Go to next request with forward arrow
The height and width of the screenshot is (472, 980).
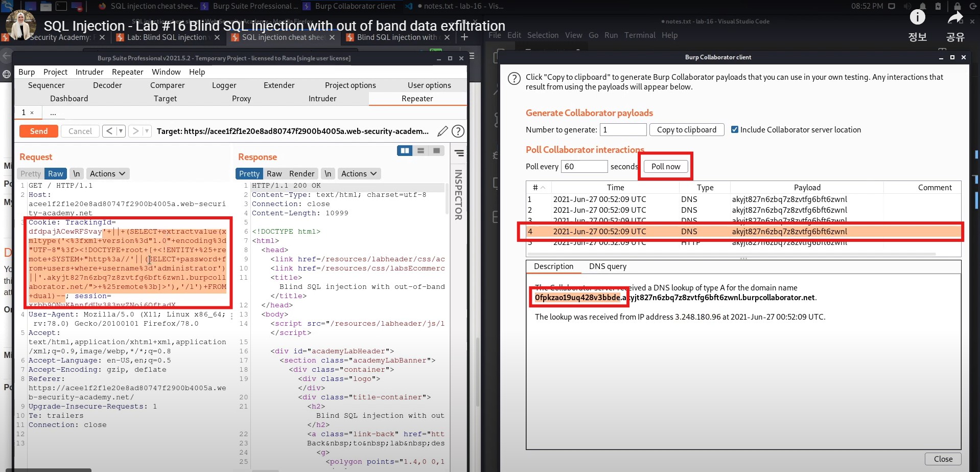pyautogui.click(x=135, y=131)
